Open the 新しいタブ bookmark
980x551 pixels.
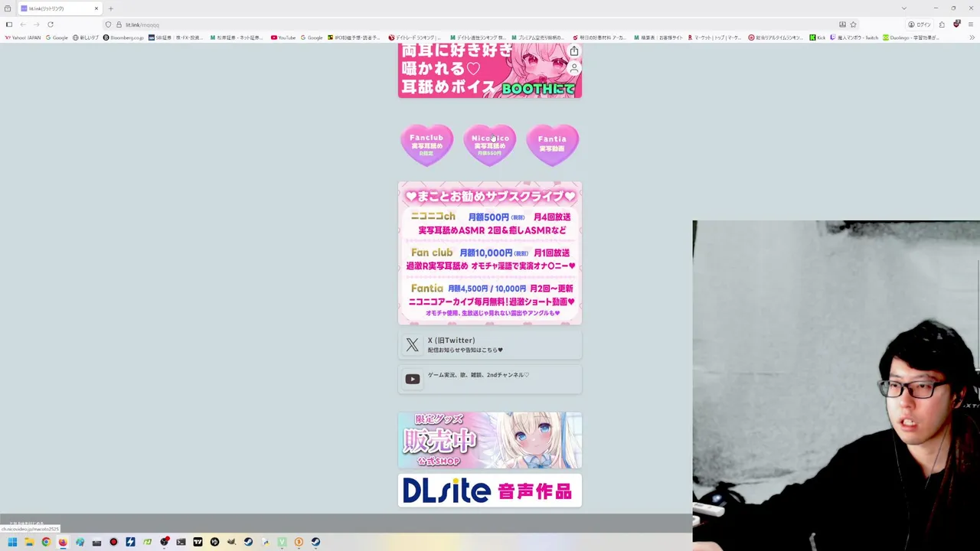pyautogui.click(x=86, y=37)
